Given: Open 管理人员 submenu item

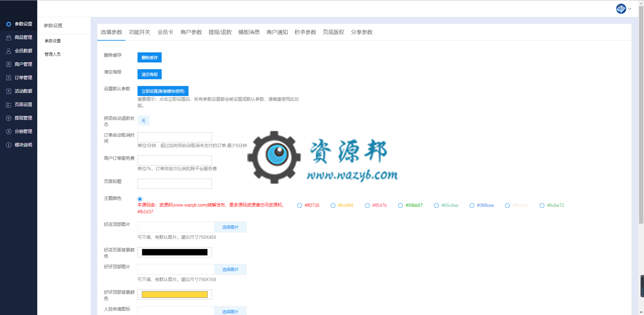Looking at the screenshot, I should coord(53,54).
